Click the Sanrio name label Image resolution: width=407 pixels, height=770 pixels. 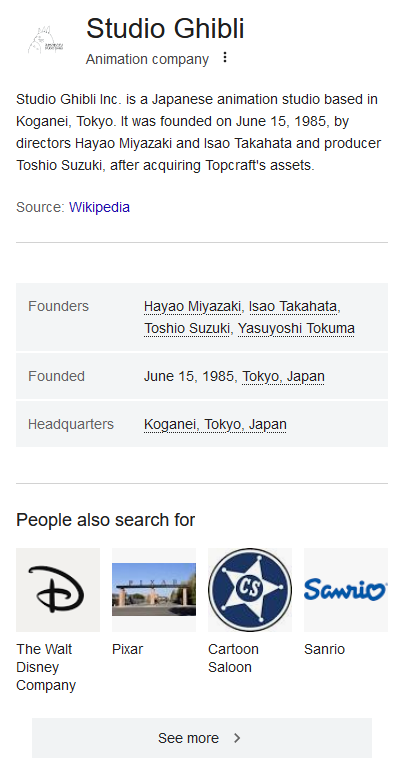tap(325, 649)
